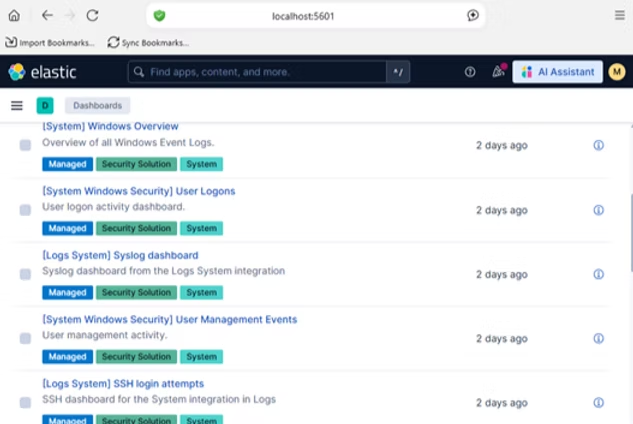Click Import Bookmarks in the bookmarks bar
The image size is (633, 424).
pos(50,42)
